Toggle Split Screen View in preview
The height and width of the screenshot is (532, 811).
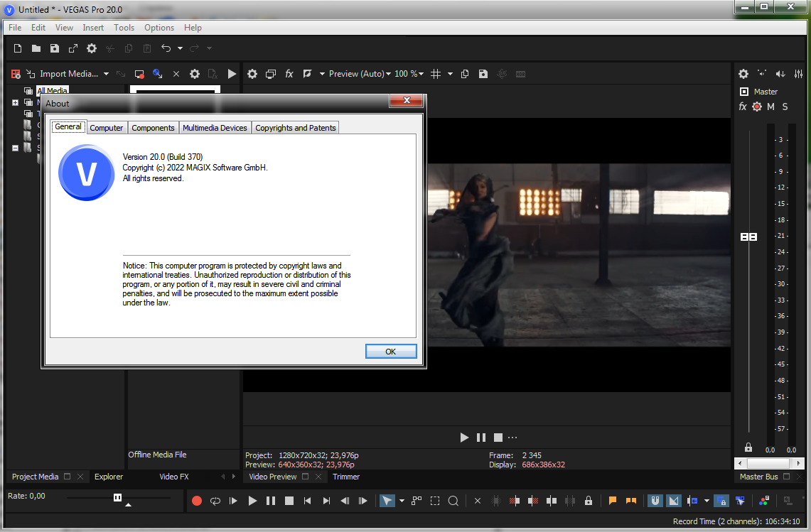tap(307, 74)
